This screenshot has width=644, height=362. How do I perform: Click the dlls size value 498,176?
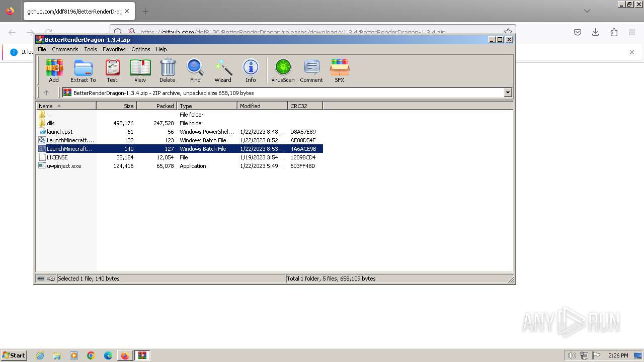pyautogui.click(x=123, y=123)
